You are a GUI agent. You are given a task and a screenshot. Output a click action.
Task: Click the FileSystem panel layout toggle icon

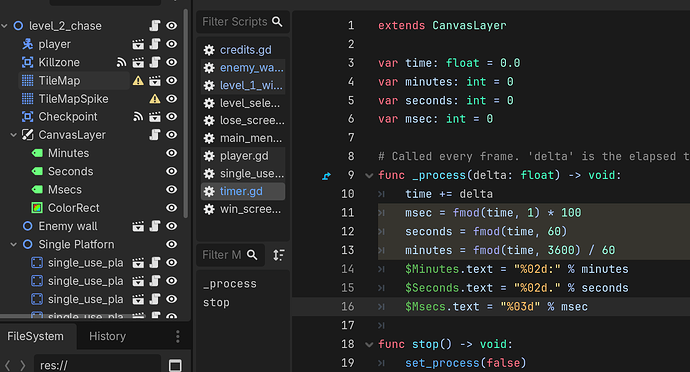click(175, 365)
